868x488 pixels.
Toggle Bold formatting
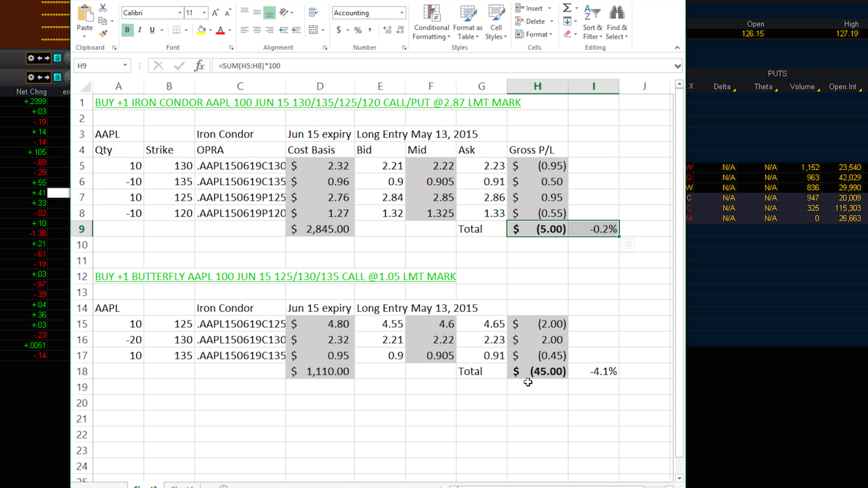[x=127, y=30]
